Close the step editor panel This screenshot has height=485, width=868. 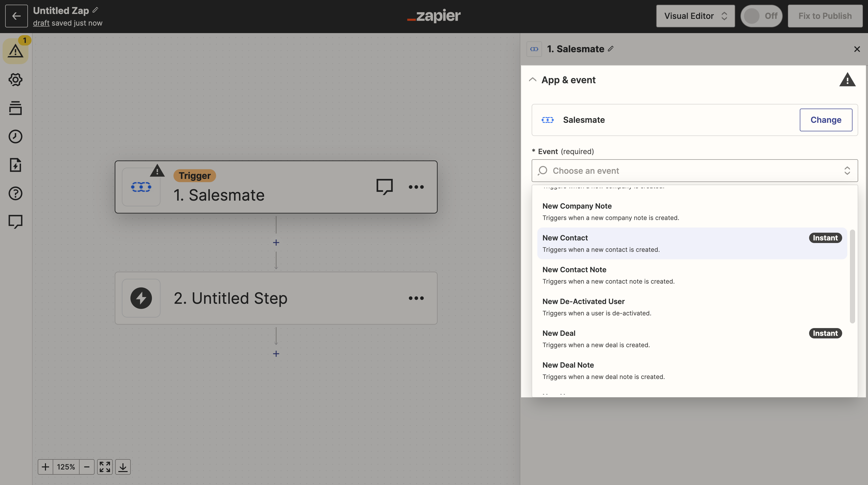pos(857,49)
